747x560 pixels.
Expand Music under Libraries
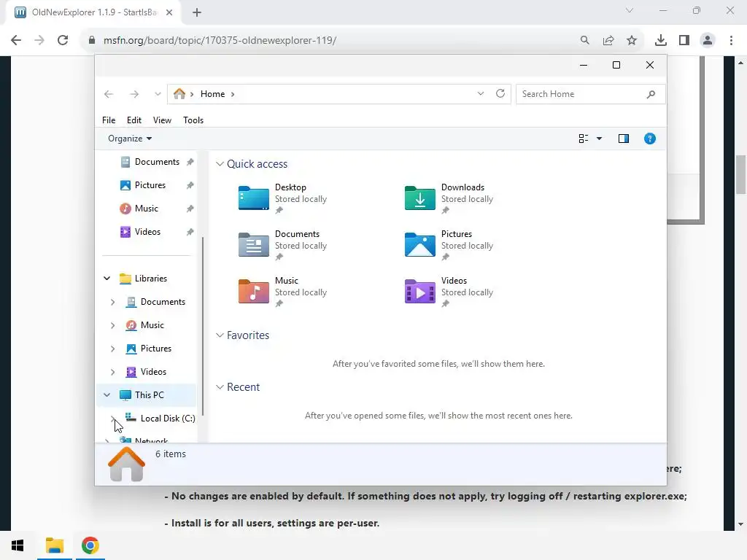(x=113, y=325)
